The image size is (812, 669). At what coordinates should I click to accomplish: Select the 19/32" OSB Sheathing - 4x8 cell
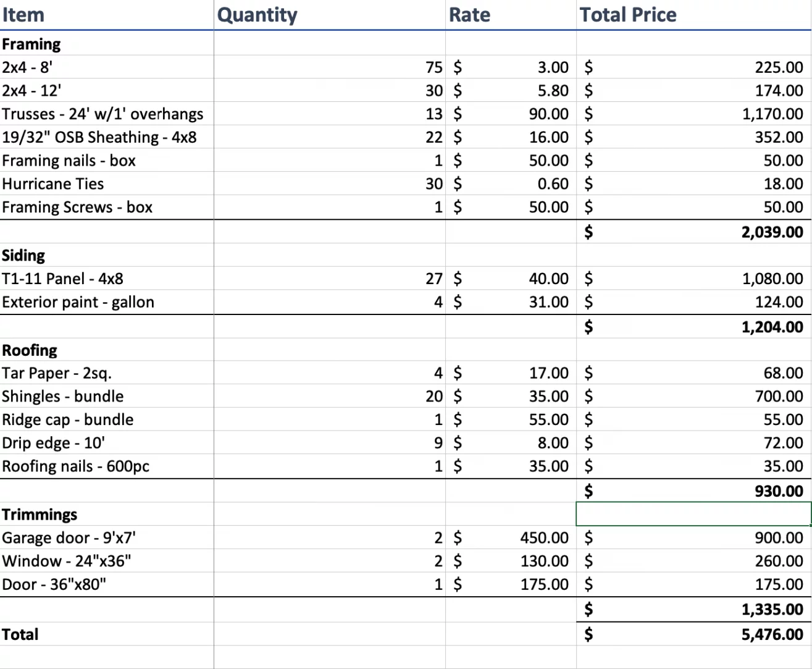tap(107, 137)
